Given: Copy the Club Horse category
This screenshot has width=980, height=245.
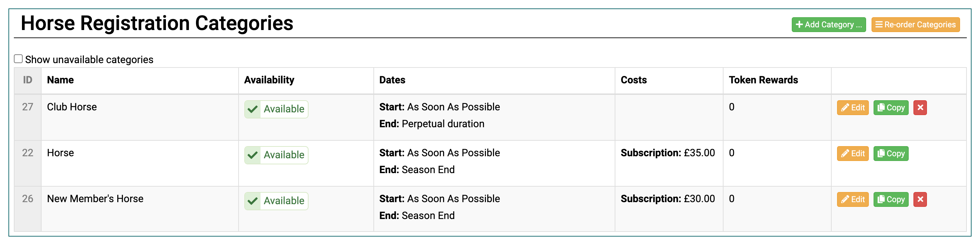Looking at the screenshot, I should [x=890, y=108].
